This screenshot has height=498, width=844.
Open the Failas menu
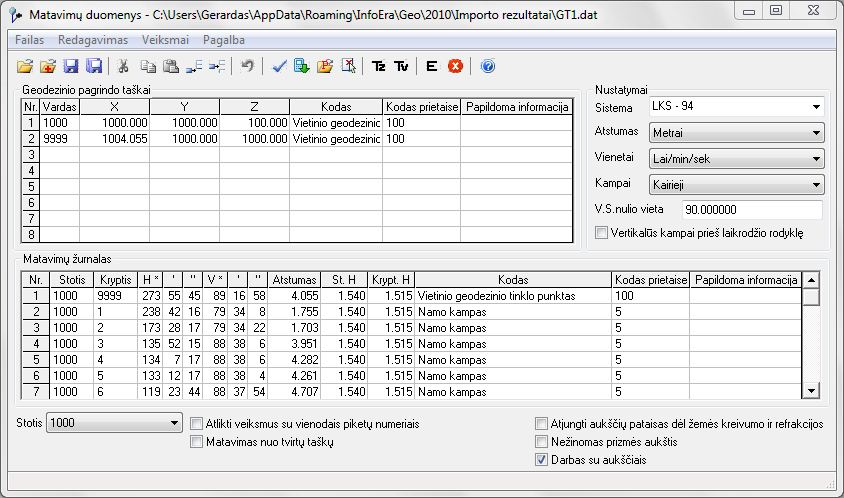point(30,40)
